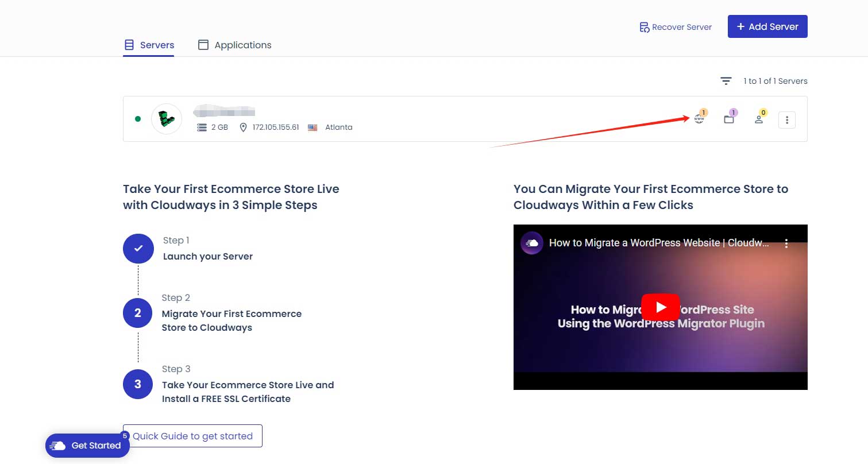
Task: Click 'Launch your Server' step text
Action: point(208,256)
